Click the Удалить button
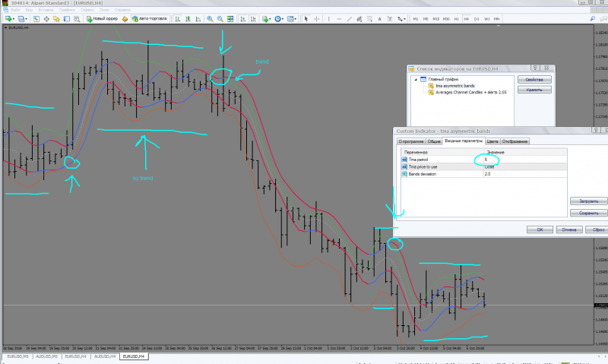Viewport: 608px width, 364px height. pos(534,90)
